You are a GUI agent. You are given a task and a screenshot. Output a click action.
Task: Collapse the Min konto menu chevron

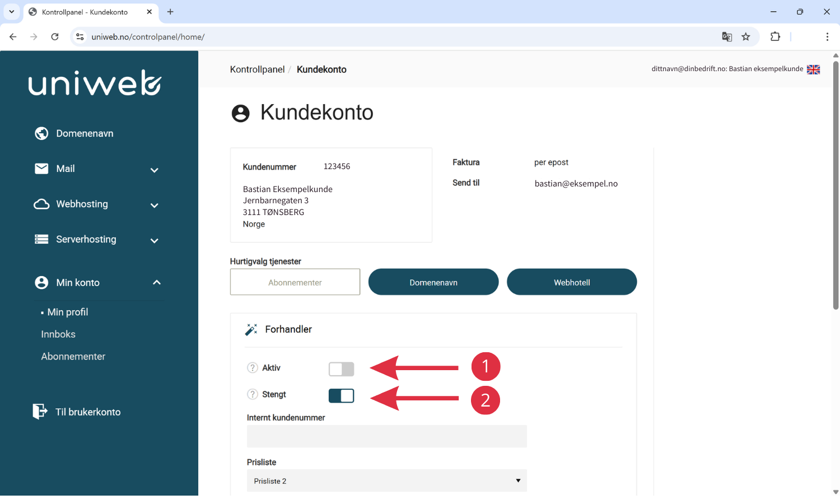point(157,282)
